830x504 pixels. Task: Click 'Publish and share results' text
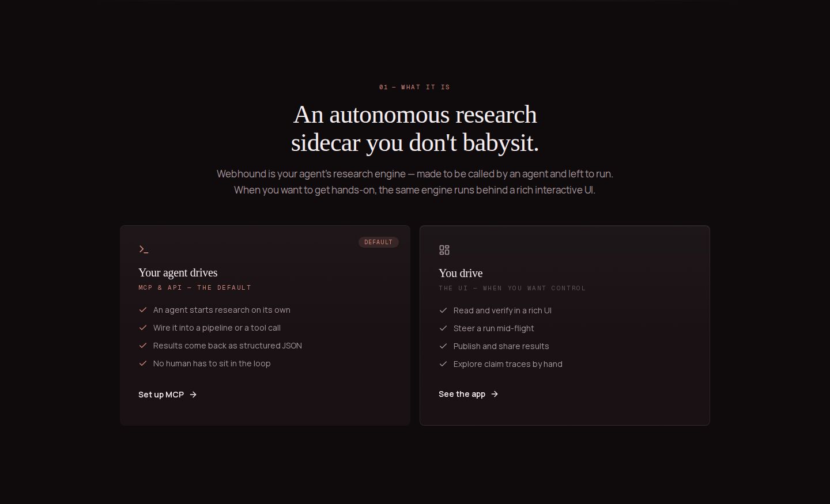[x=501, y=346]
